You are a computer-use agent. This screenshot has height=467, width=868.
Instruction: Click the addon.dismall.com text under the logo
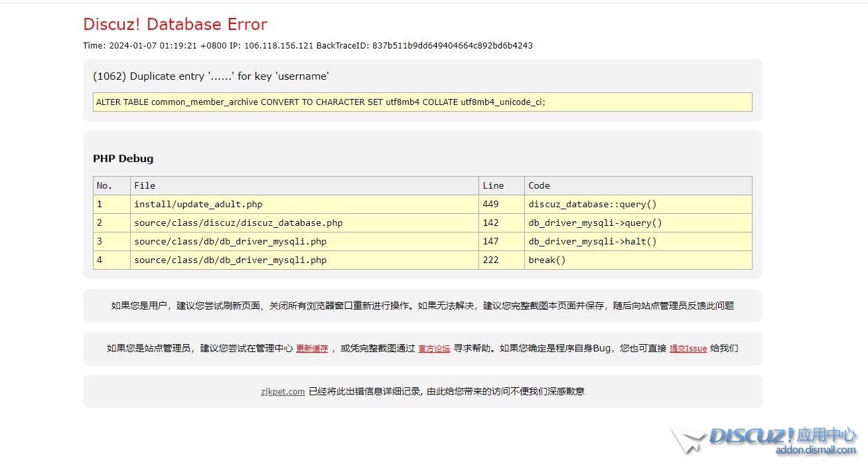[816, 450]
